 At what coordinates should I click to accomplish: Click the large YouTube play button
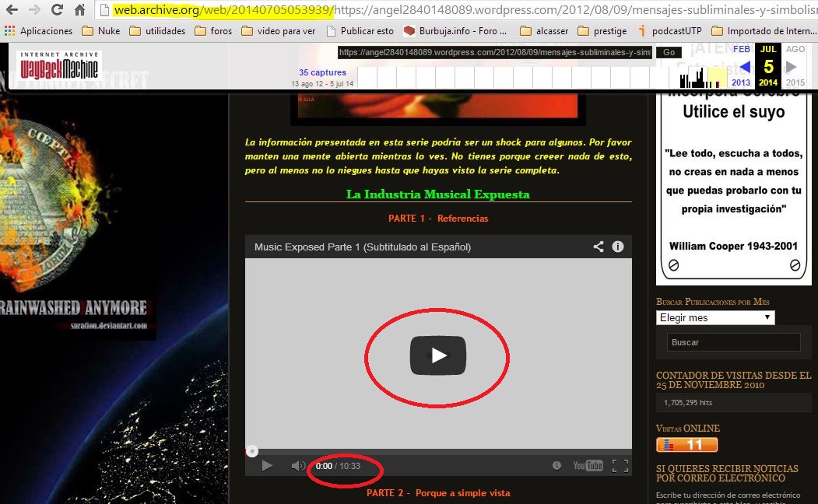pyautogui.click(x=437, y=355)
